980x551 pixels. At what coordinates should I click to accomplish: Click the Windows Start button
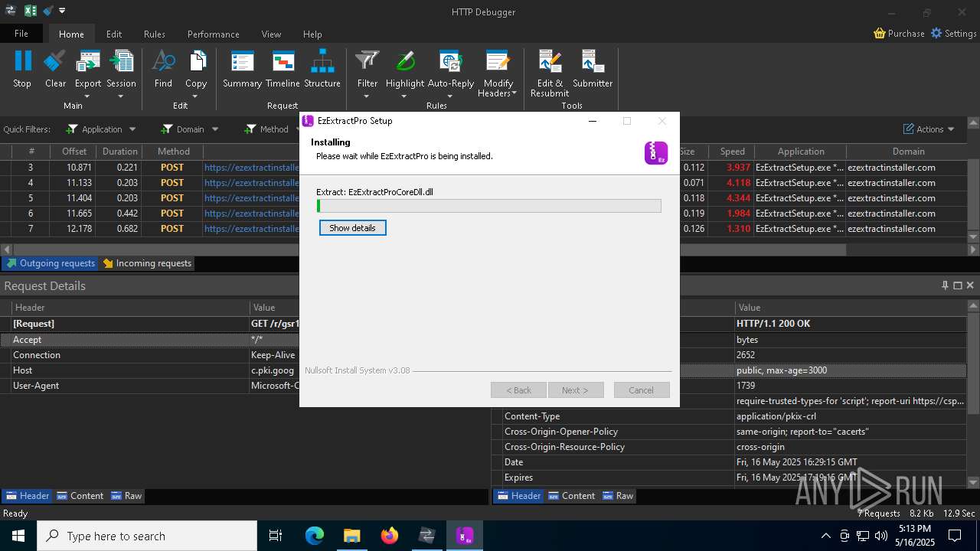tap(18, 536)
